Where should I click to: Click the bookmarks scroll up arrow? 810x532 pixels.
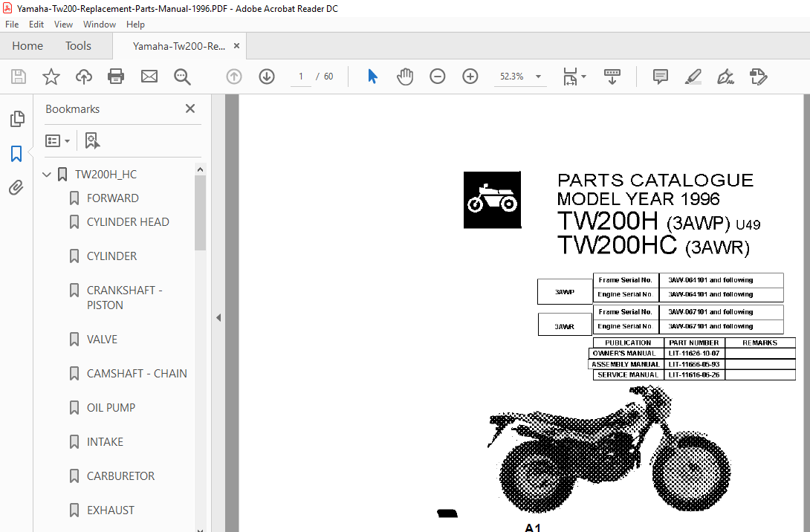click(201, 169)
